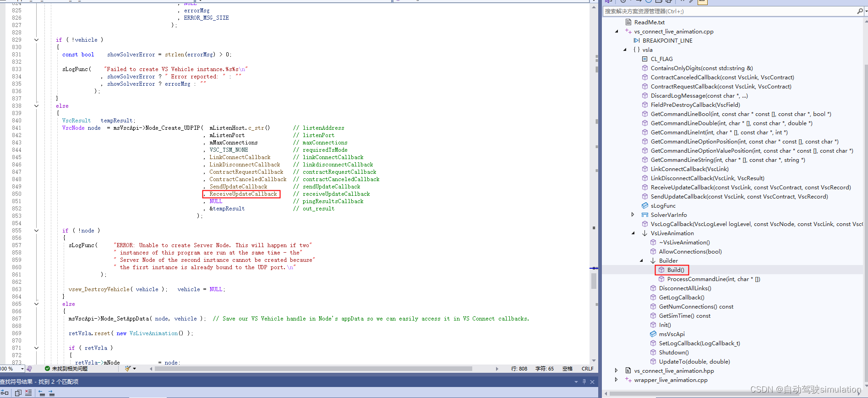Click the code cleanup broom icon
Viewport: 868px width, 398px height.
[128, 369]
